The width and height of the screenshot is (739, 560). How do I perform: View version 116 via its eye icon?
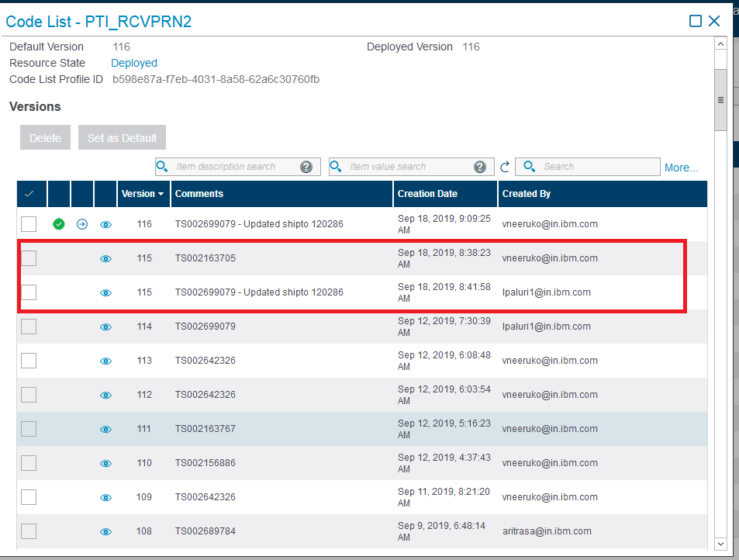106,224
